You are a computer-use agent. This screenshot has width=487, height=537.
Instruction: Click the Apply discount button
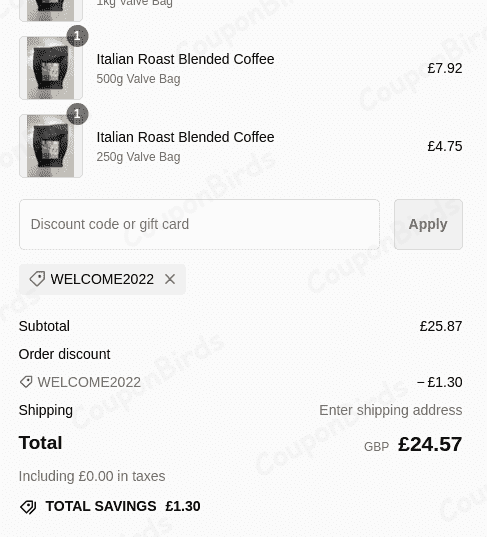tap(428, 224)
